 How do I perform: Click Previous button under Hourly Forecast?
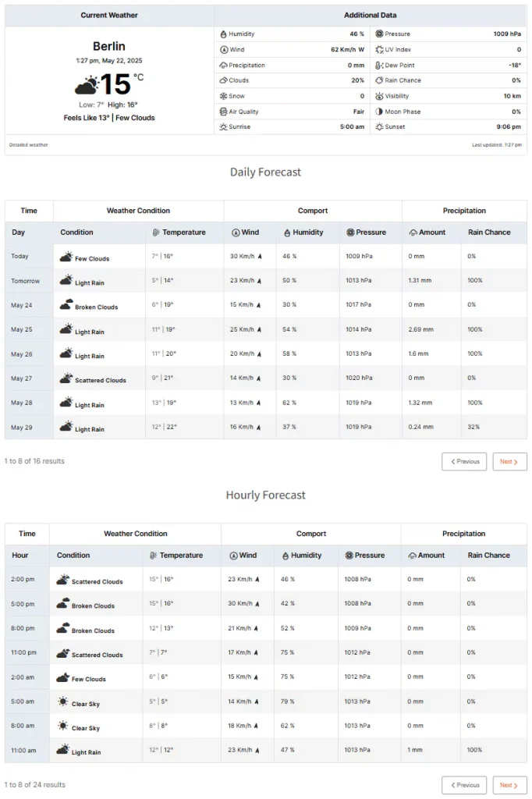464,785
